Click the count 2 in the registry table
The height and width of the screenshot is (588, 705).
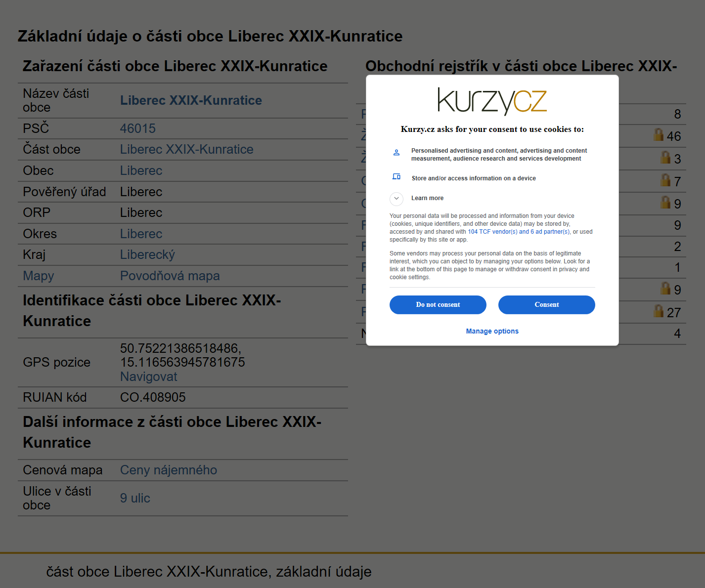point(677,247)
